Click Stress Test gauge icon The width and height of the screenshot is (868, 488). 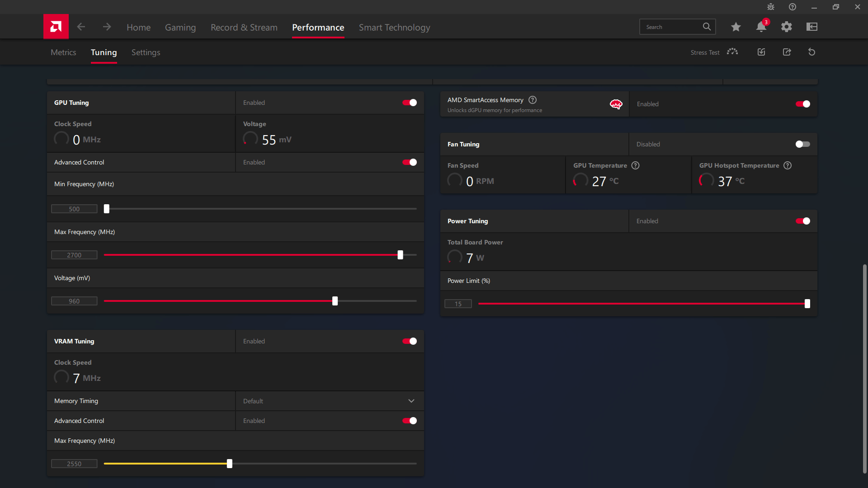pos(732,52)
